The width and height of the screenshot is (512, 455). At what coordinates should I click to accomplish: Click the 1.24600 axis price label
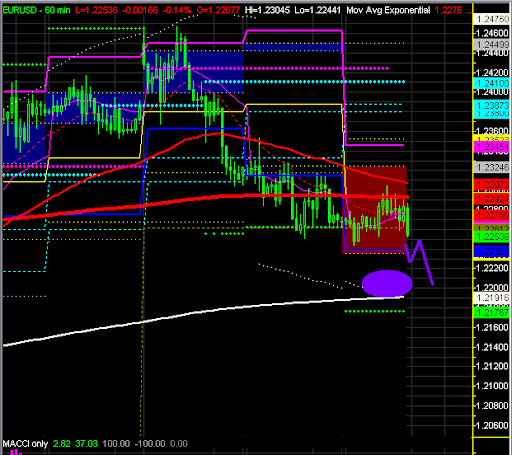click(492, 33)
